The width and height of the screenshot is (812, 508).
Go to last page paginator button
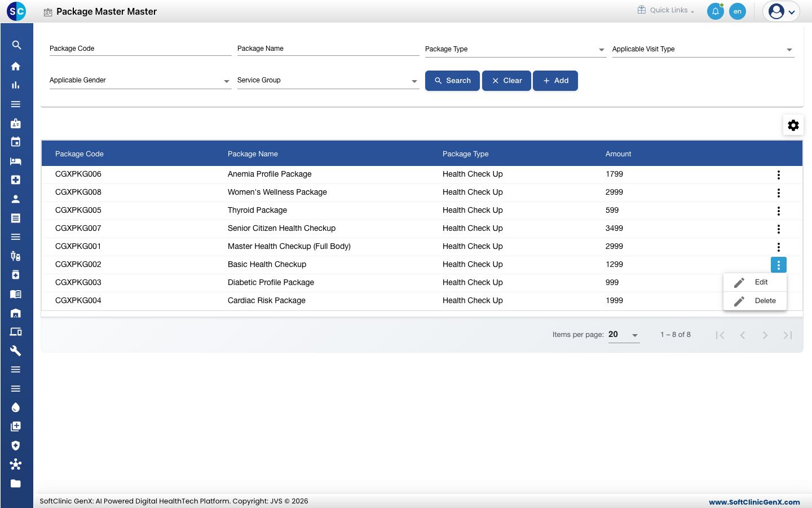click(x=788, y=335)
